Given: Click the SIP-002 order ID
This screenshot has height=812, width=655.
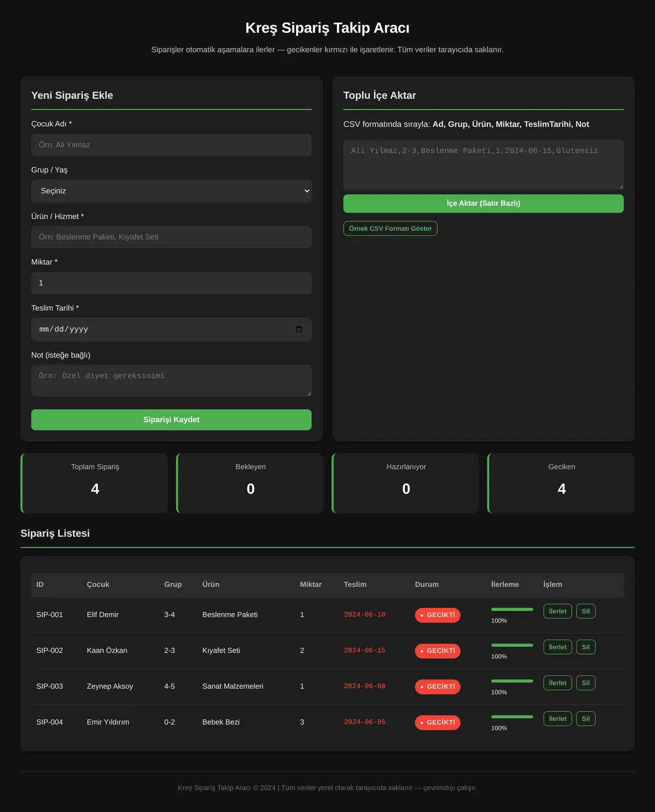Looking at the screenshot, I should click(50, 650).
